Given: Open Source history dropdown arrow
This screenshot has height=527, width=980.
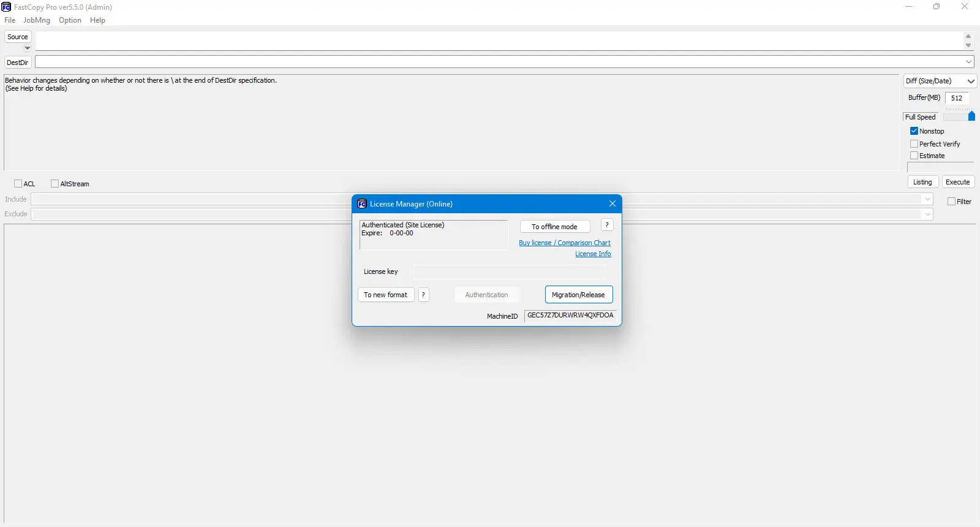Looking at the screenshot, I should (28, 48).
